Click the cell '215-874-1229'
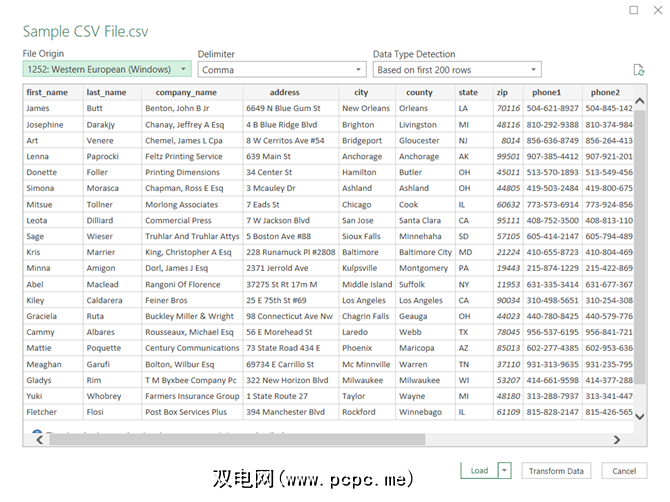Viewport: 670px width, 502px height. (x=552, y=268)
